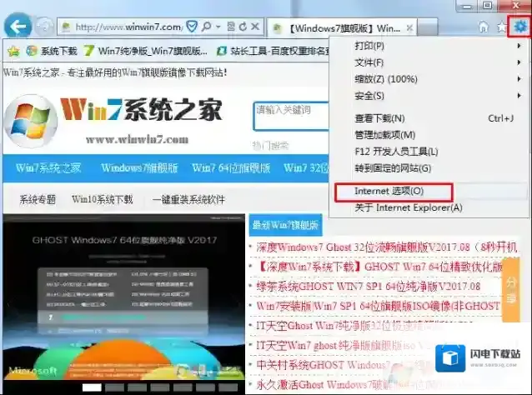
Task: Click the Windows7旗舰版 navigation link
Action: (x=139, y=167)
